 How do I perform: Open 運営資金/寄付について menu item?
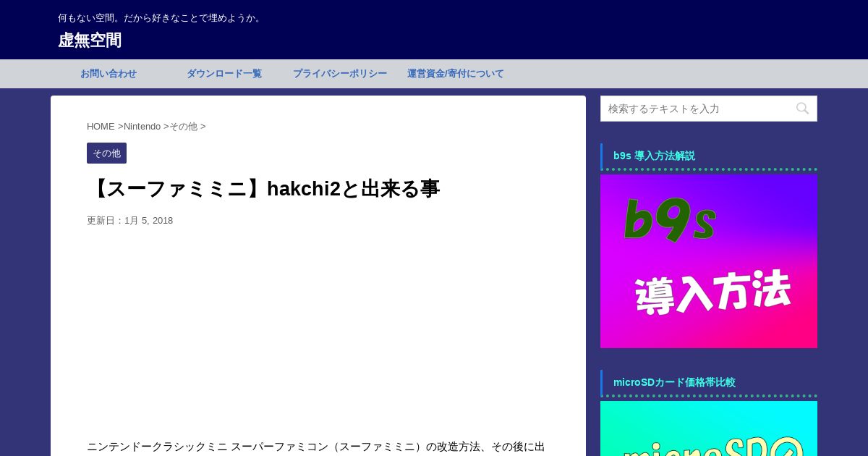coord(456,74)
